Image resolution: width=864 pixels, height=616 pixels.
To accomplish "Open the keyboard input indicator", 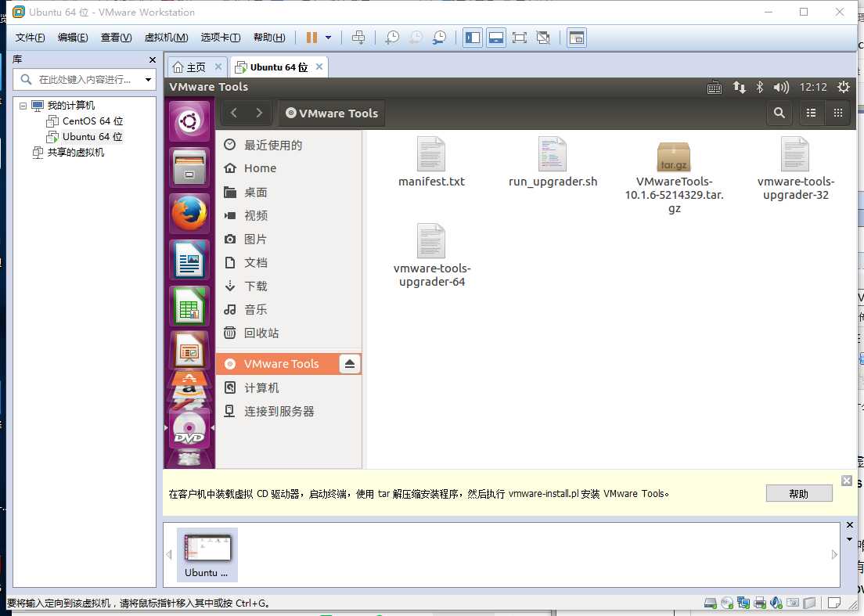I will pyautogui.click(x=714, y=87).
